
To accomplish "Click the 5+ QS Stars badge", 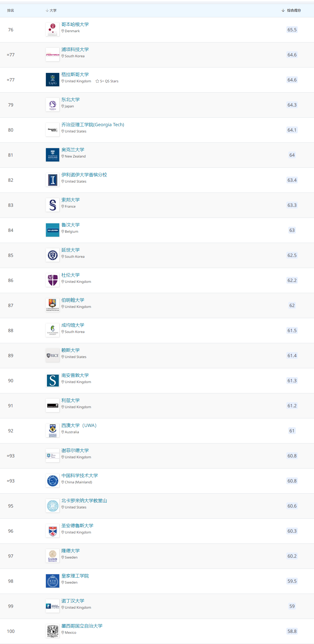I will pyautogui.click(x=107, y=81).
